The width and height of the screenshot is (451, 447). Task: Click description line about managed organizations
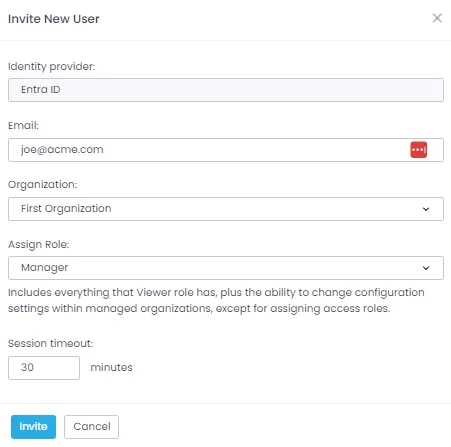(199, 309)
